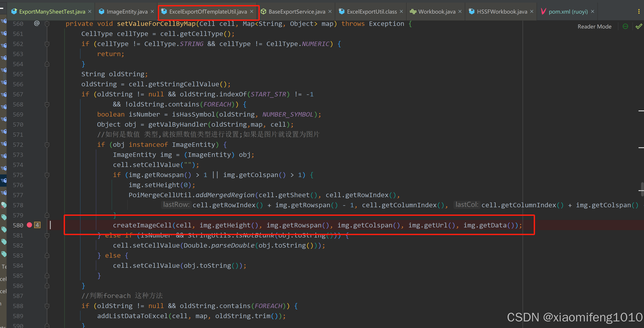Click the bookmark 4 marker on line 580
The height and width of the screenshot is (328, 644).
coord(37,225)
